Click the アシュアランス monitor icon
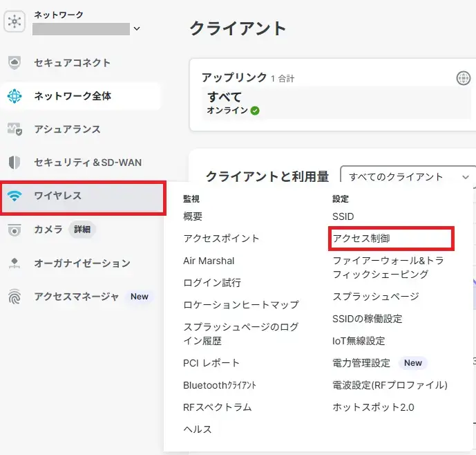The width and height of the screenshot is (476, 455). click(x=14, y=129)
